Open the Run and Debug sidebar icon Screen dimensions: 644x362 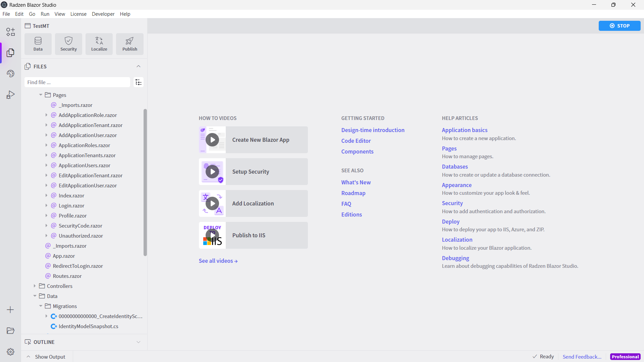pyautogui.click(x=10, y=95)
